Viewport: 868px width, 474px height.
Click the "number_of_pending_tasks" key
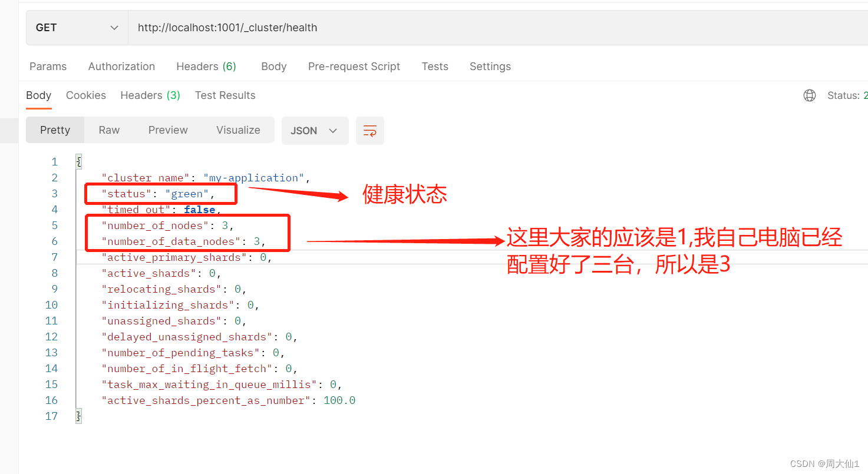point(181,353)
